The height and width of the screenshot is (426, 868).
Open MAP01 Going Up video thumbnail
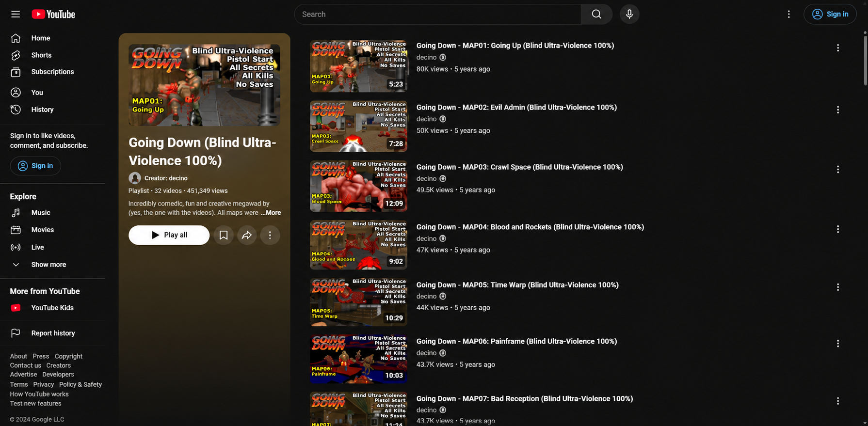click(x=359, y=66)
